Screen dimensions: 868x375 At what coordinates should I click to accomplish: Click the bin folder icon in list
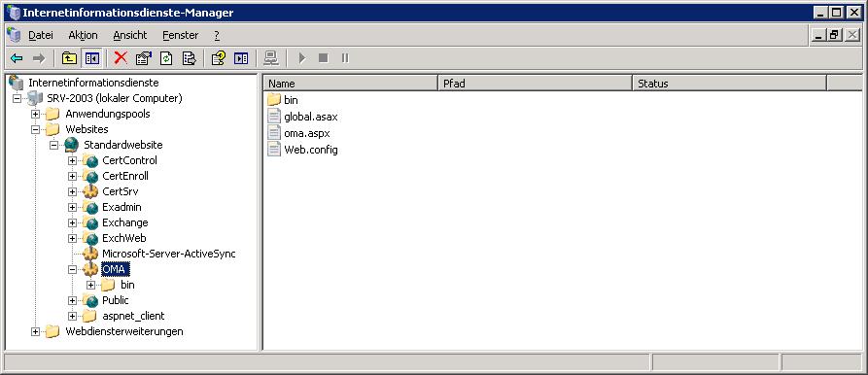(274, 100)
